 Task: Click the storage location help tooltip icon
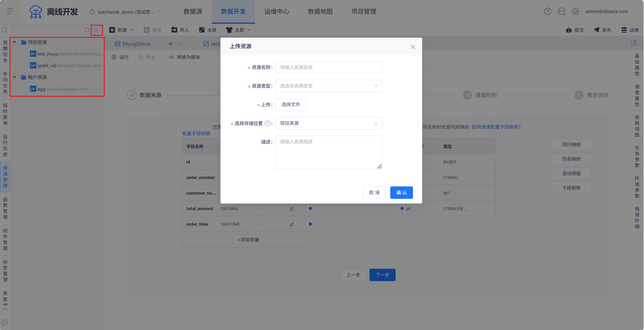268,123
